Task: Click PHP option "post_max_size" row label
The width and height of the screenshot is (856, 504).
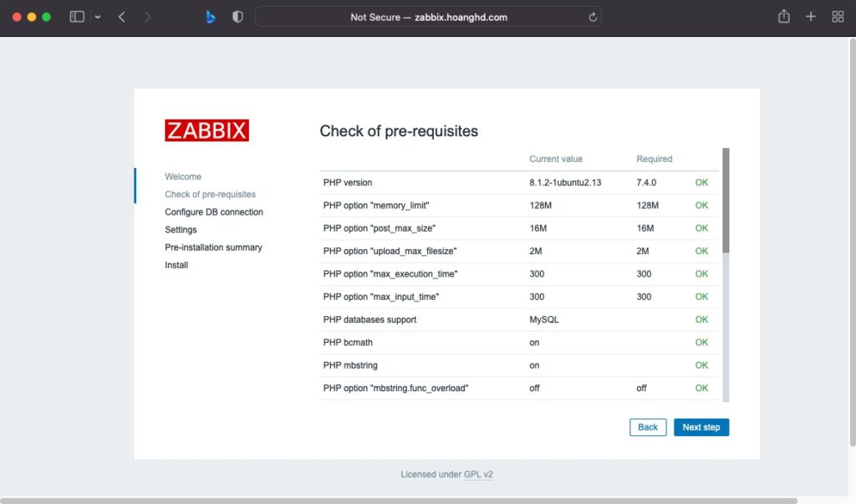Action: pos(380,228)
